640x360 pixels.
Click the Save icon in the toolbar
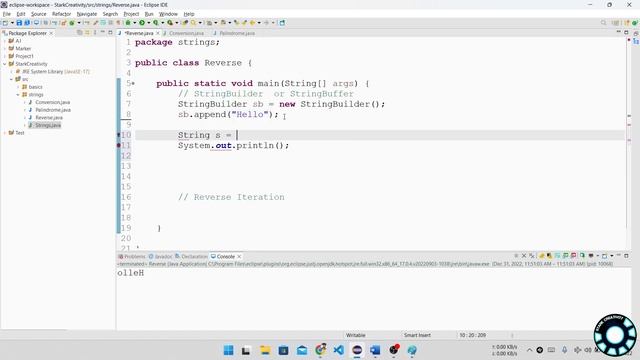point(19,23)
